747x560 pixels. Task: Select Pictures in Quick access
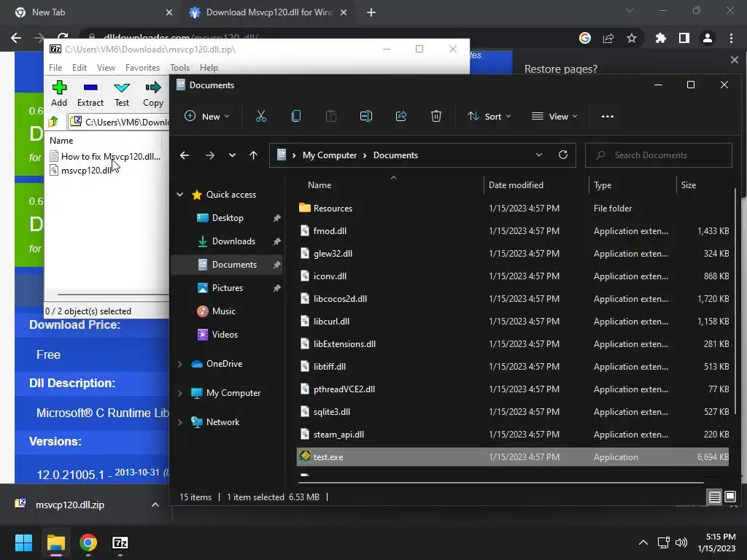coord(228,288)
